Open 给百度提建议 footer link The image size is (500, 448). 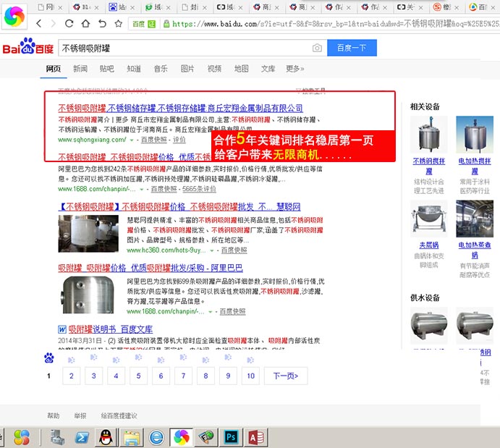click(119, 415)
